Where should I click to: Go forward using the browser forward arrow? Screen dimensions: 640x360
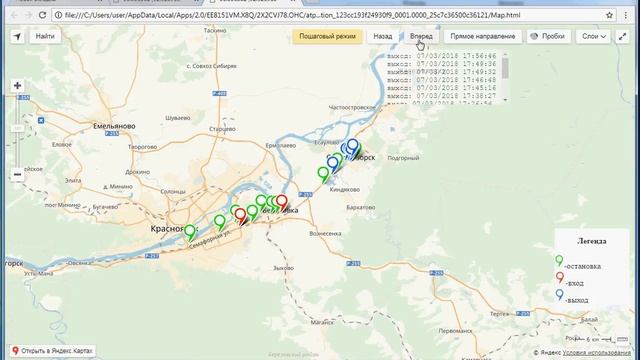pos(28,15)
